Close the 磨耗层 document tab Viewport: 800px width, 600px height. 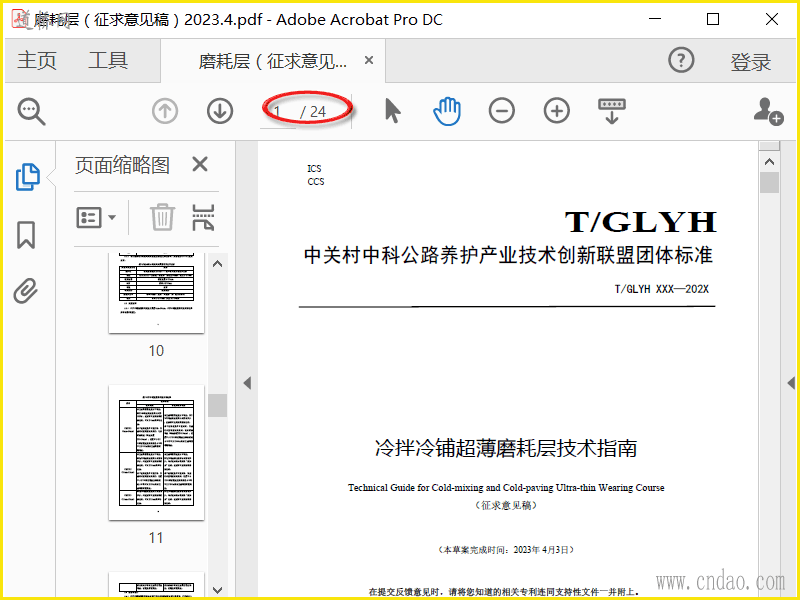(369, 60)
